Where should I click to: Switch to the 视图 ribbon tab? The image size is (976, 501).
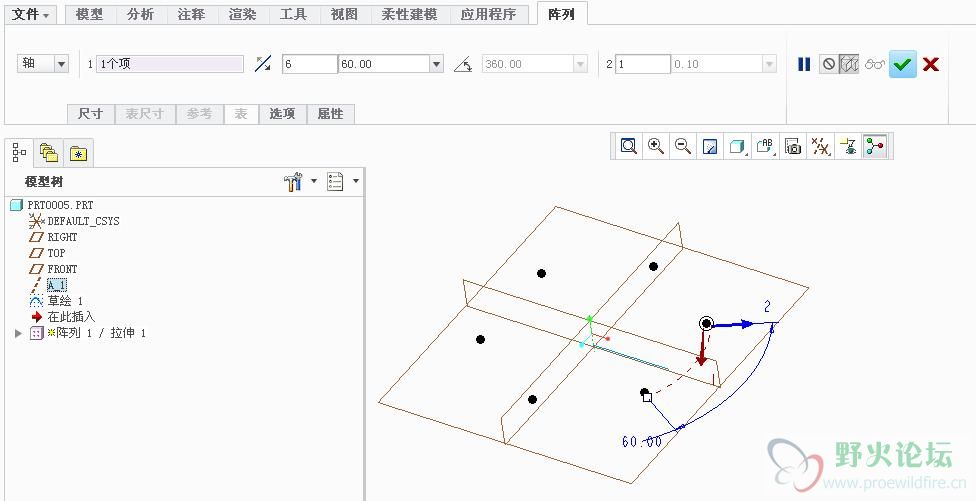[345, 14]
